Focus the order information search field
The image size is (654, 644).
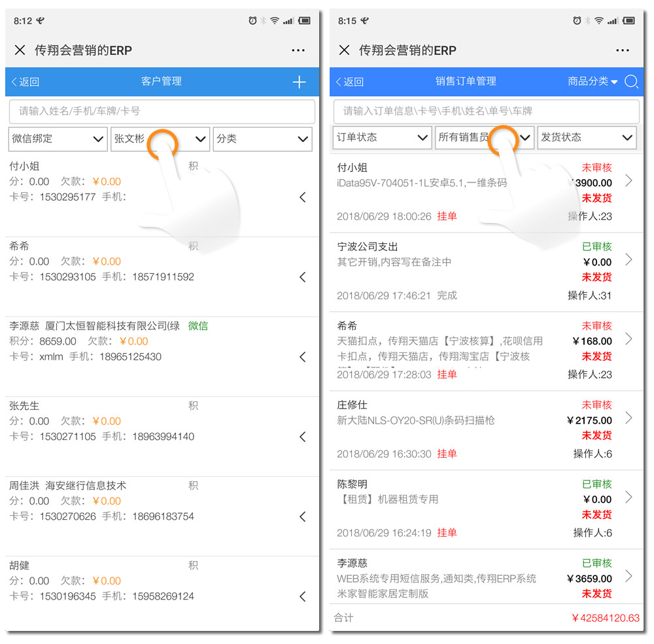coord(487,111)
